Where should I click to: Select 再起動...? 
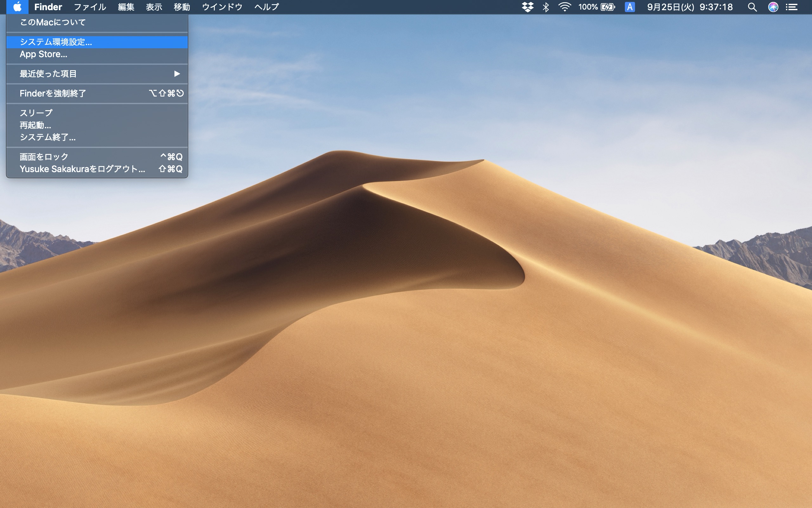click(97, 125)
